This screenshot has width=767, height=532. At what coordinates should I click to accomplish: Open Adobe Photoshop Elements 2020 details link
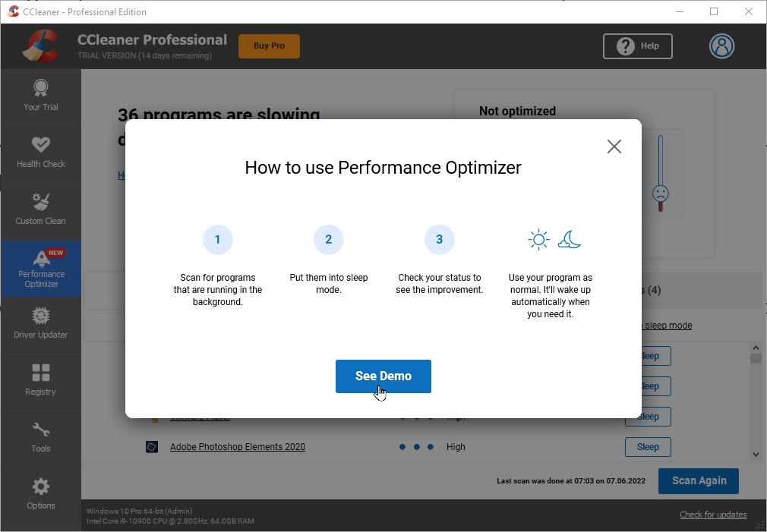point(237,447)
